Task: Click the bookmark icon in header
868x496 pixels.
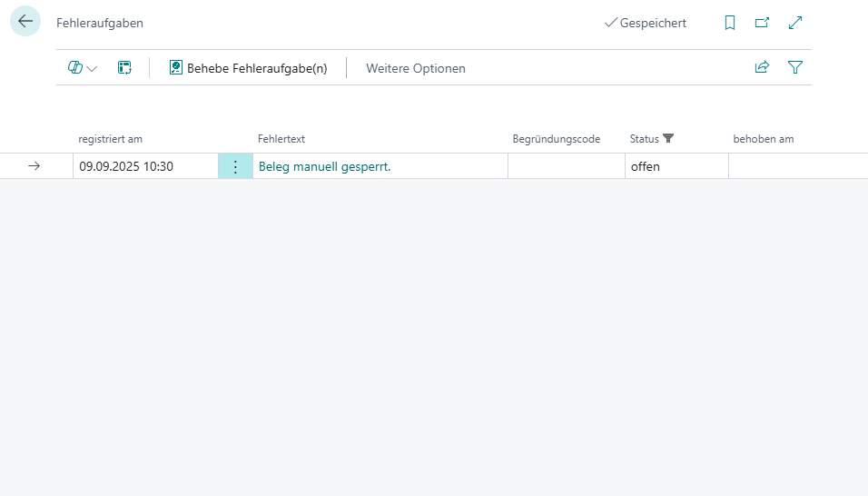Action: pos(730,23)
